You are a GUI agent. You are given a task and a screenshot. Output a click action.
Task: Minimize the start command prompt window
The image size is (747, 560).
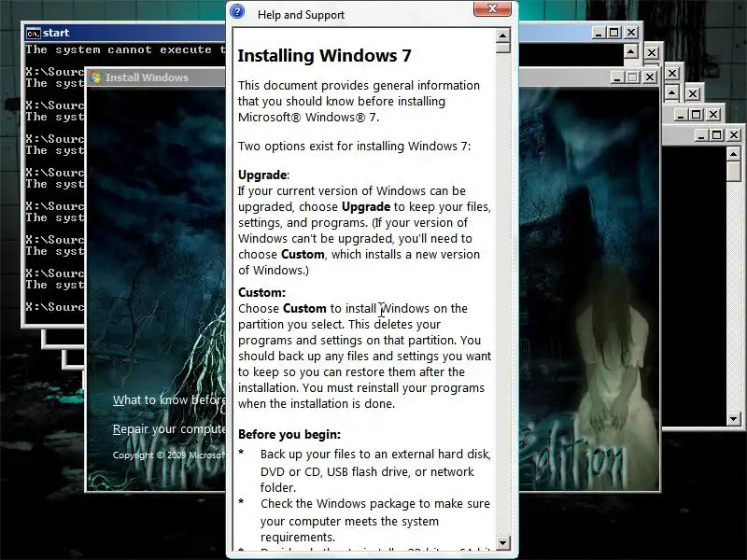tap(599, 33)
